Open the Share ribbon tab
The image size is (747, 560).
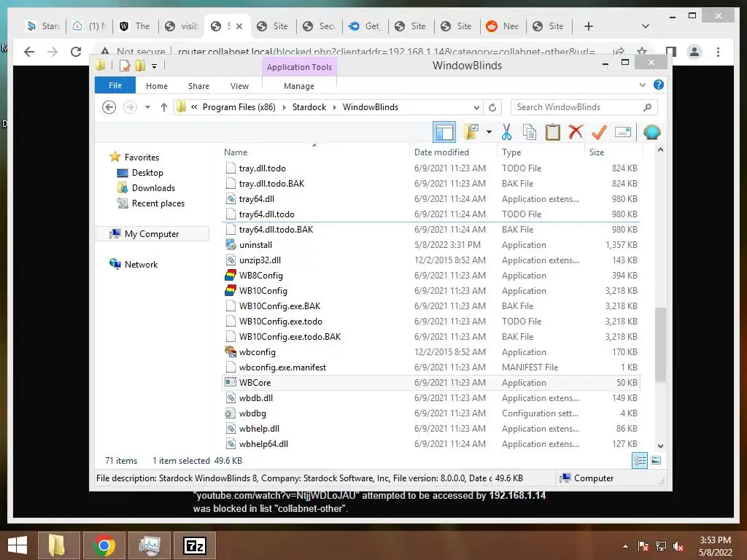tap(198, 86)
